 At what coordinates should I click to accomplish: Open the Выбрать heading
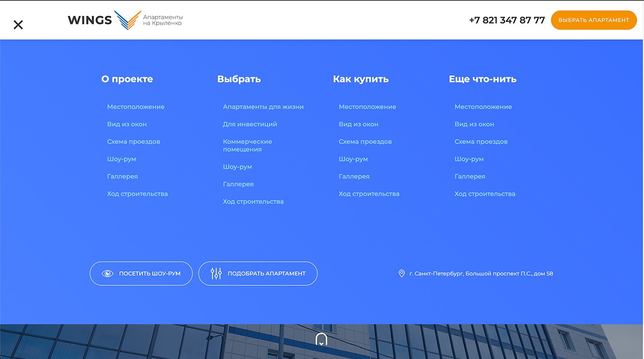click(239, 79)
